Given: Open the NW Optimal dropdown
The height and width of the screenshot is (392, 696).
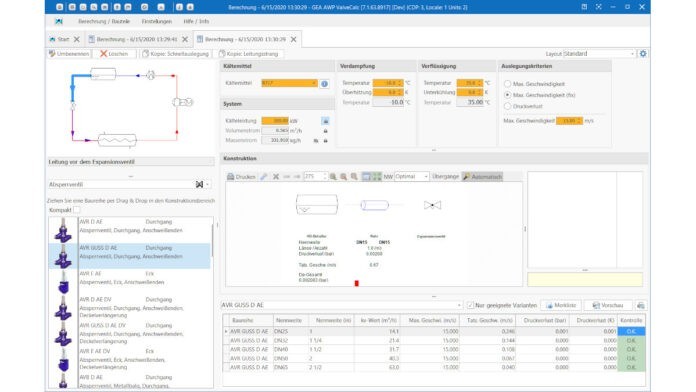Looking at the screenshot, I should (411, 177).
